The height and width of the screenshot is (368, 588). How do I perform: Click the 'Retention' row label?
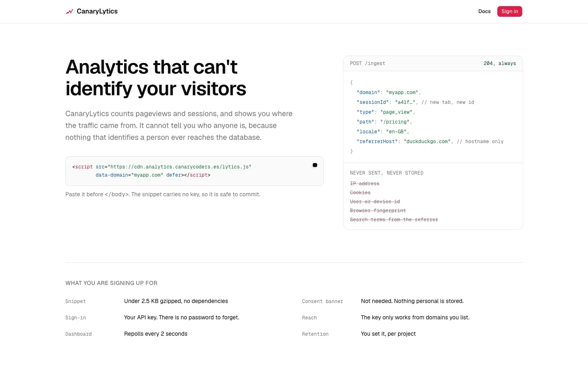coord(315,334)
